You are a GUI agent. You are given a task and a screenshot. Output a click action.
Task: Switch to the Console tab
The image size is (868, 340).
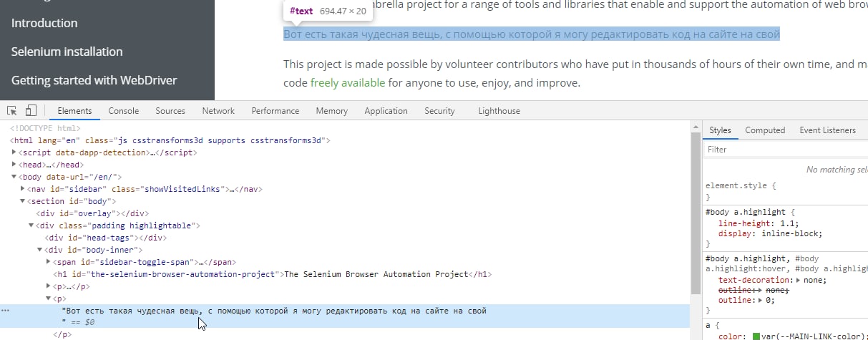(124, 111)
